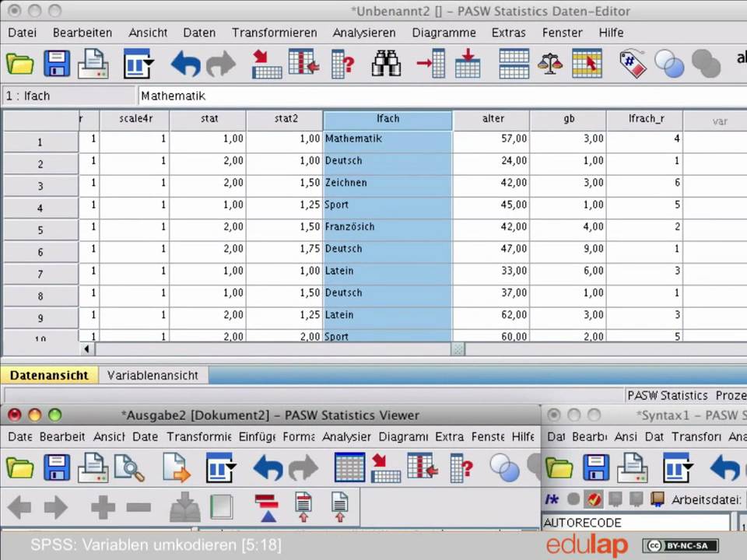Select the alter column header
Image resolution: width=747 pixels, height=560 pixels.
point(493,119)
